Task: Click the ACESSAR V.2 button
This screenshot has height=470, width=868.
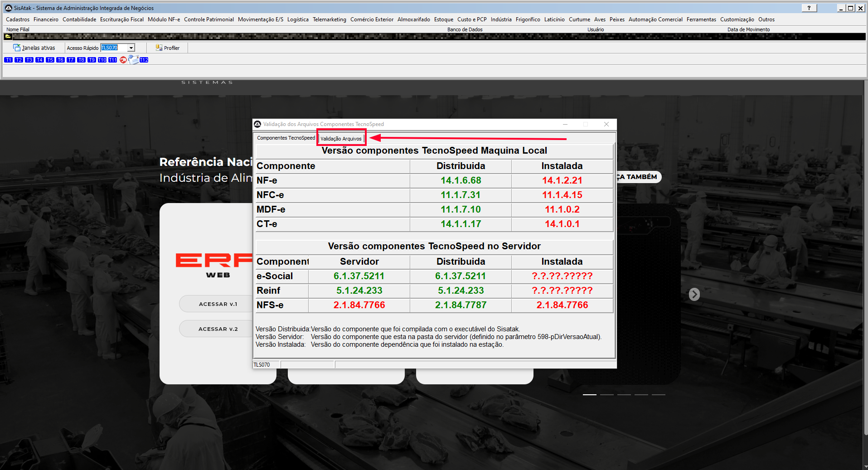Action: point(218,329)
